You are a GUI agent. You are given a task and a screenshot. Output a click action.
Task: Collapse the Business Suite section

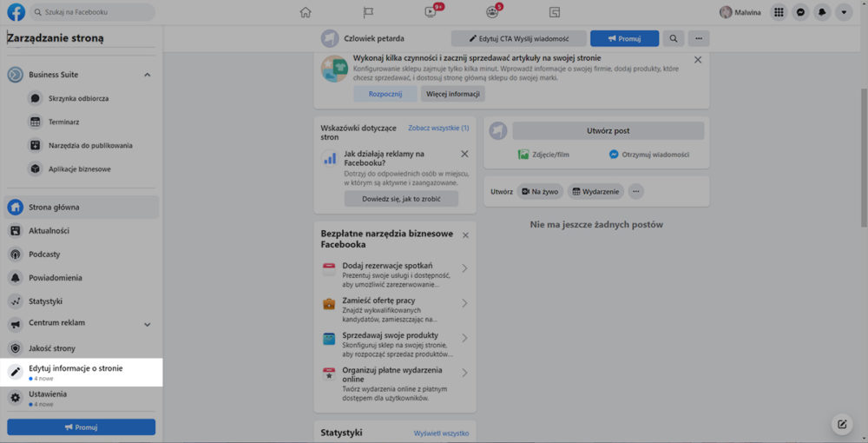click(x=148, y=75)
